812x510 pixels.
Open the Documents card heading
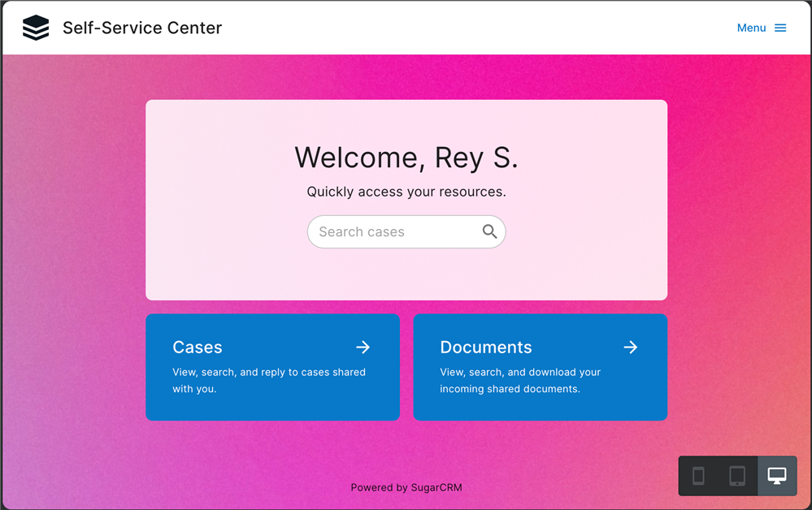(486, 348)
